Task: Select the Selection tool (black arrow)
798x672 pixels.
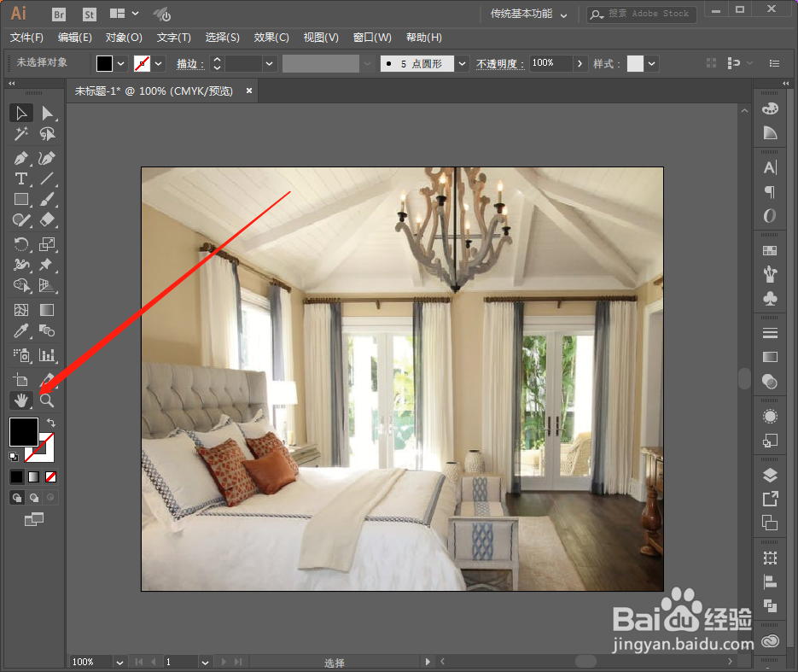Action: pos(21,113)
